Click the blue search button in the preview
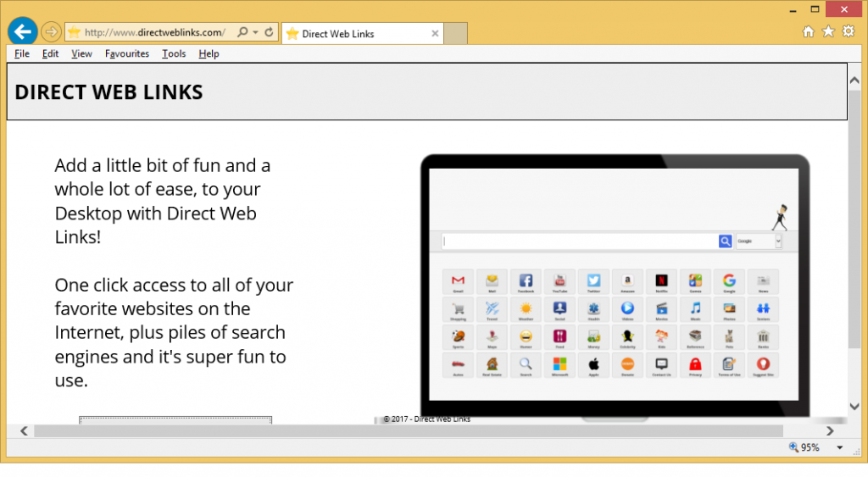The height and width of the screenshot is (477, 868). pos(726,241)
